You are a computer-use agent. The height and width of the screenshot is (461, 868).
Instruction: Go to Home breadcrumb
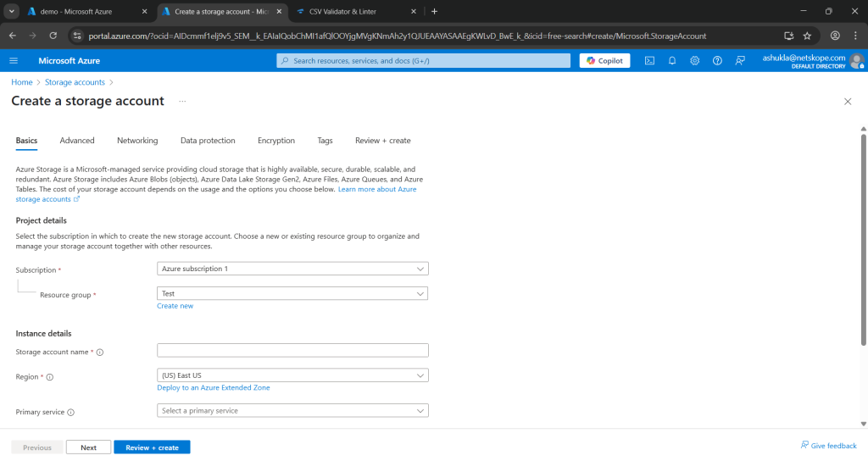22,82
